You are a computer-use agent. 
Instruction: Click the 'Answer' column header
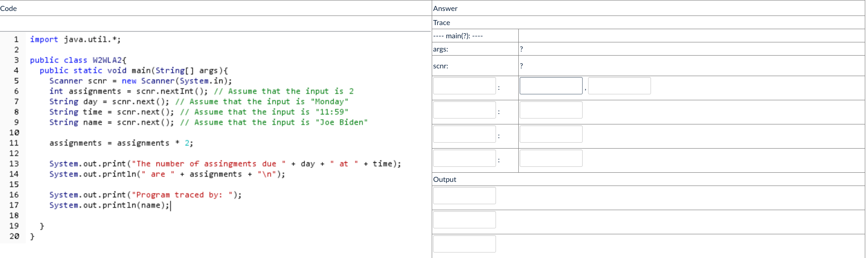[445, 8]
